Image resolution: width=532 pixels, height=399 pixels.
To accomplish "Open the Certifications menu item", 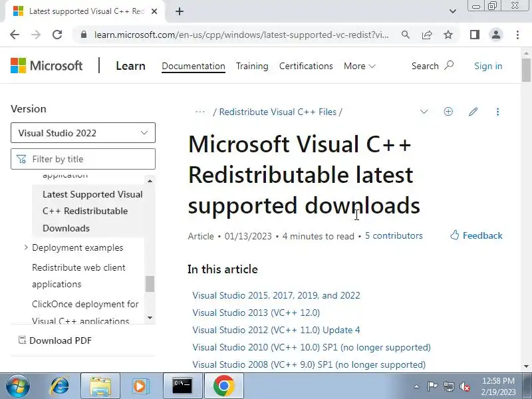I will [x=306, y=66].
